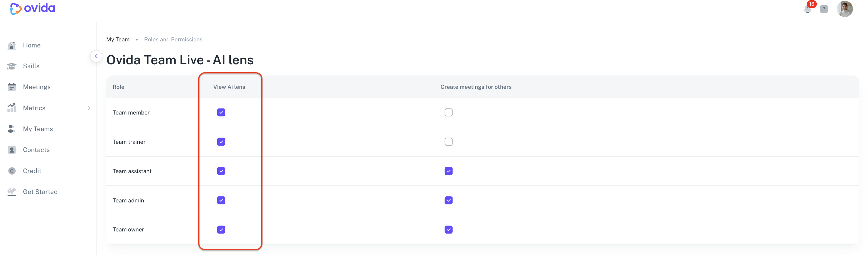Click the My Teams people icon
868x255 pixels.
tap(12, 129)
